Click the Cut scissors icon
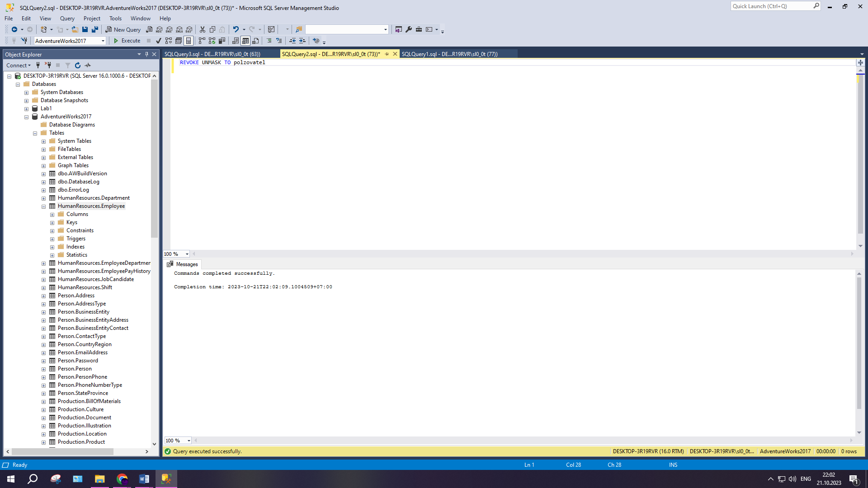Image resolution: width=868 pixels, height=488 pixels. tap(203, 29)
